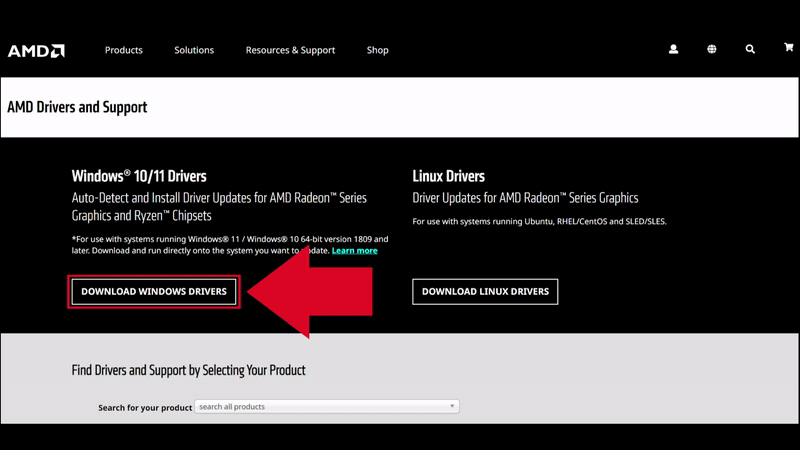
Task: Expand the product search dropdown arrow
Action: click(x=452, y=407)
